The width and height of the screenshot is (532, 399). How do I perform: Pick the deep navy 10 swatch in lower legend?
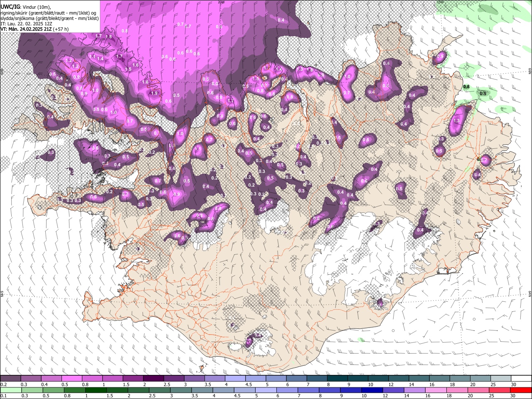click(x=372, y=390)
